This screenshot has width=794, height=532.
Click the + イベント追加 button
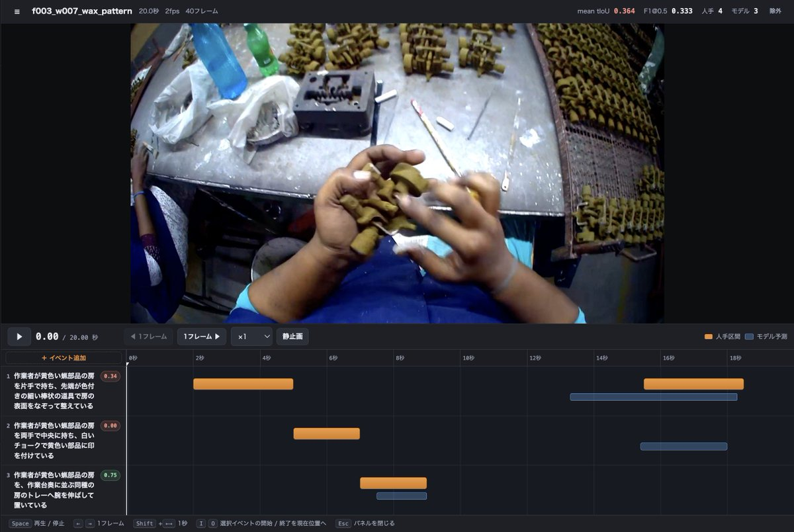(64, 358)
